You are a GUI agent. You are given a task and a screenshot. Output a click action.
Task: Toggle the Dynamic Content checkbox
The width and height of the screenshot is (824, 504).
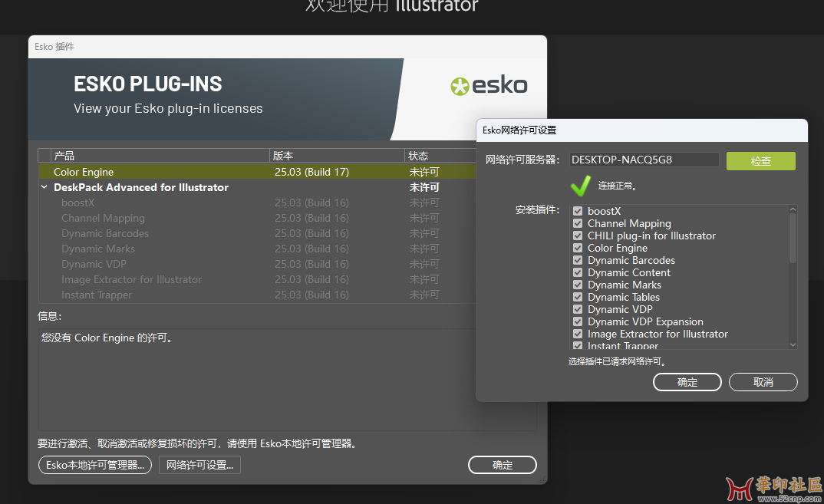tap(578, 272)
